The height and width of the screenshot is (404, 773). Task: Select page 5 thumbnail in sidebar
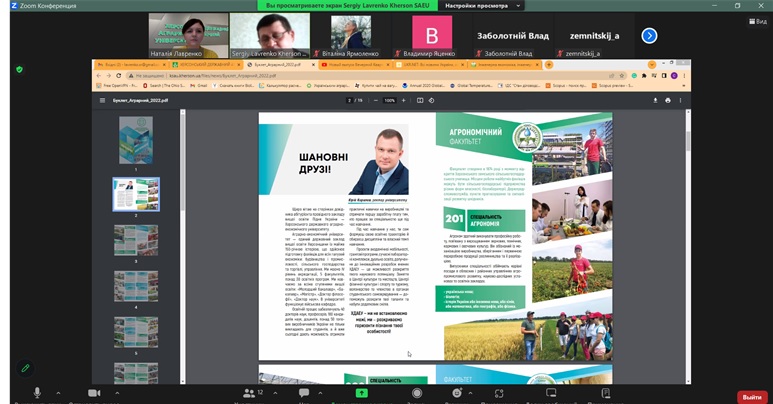136,332
